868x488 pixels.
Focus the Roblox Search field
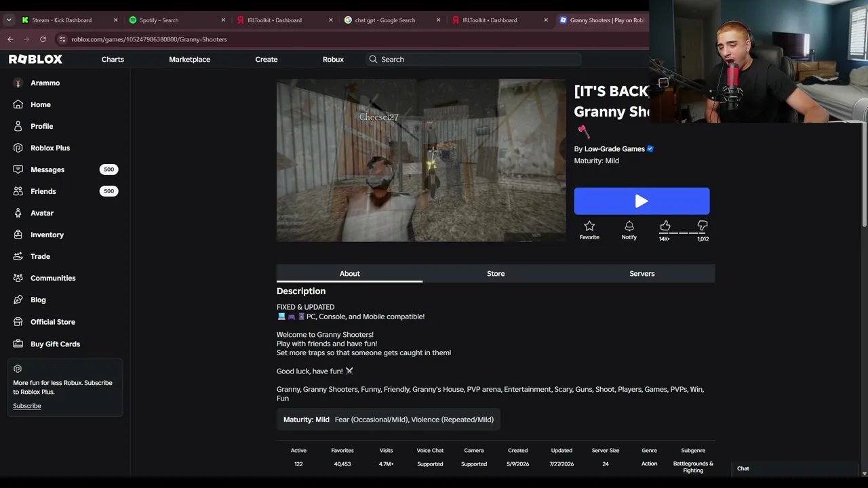tap(473, 60)
